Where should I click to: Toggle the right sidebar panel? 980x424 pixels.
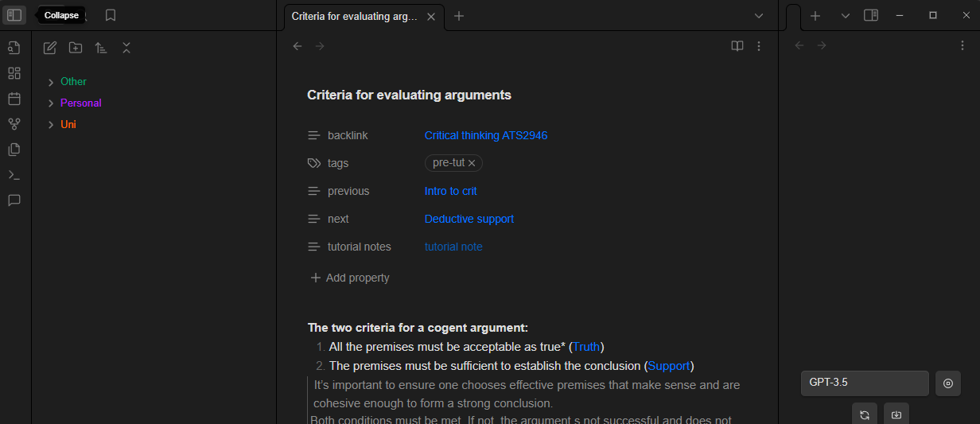(x=871, y=15)
